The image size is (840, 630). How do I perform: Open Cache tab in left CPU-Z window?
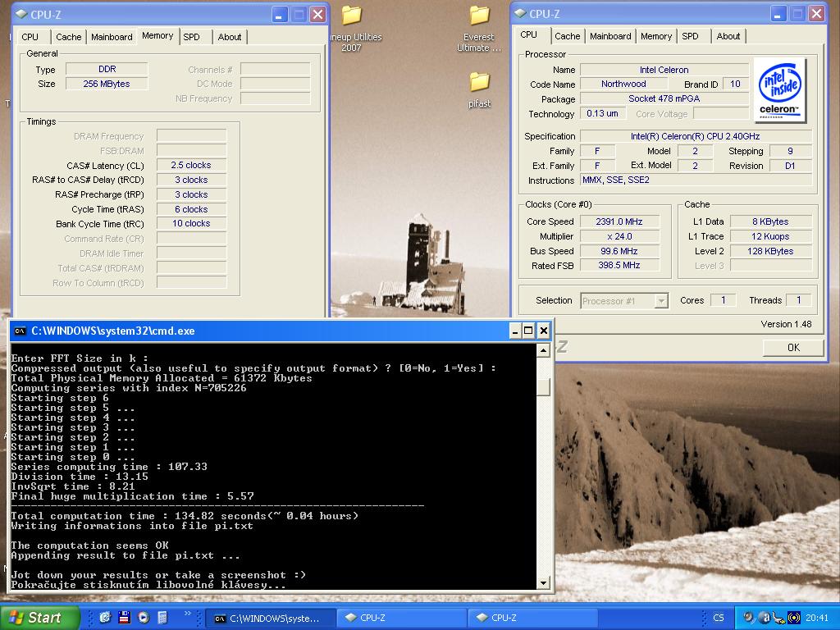tap(69, 37)
